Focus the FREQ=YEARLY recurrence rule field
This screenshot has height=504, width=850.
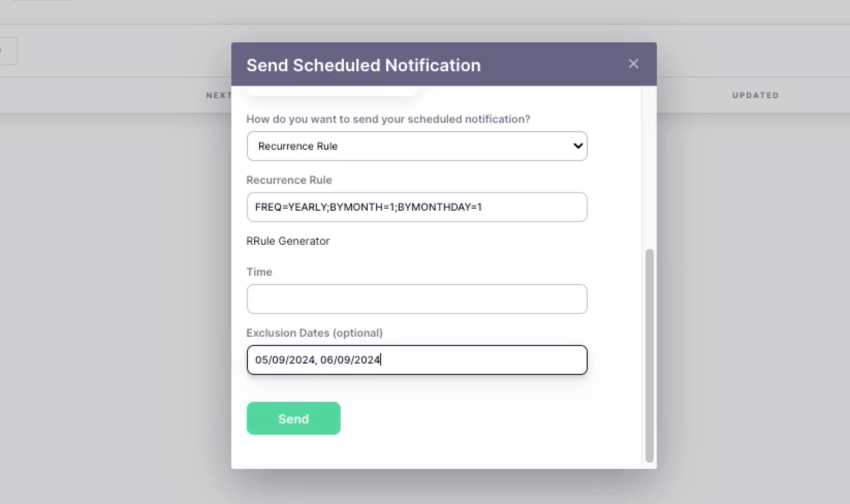pyautogui.click(x=416, y=207)
